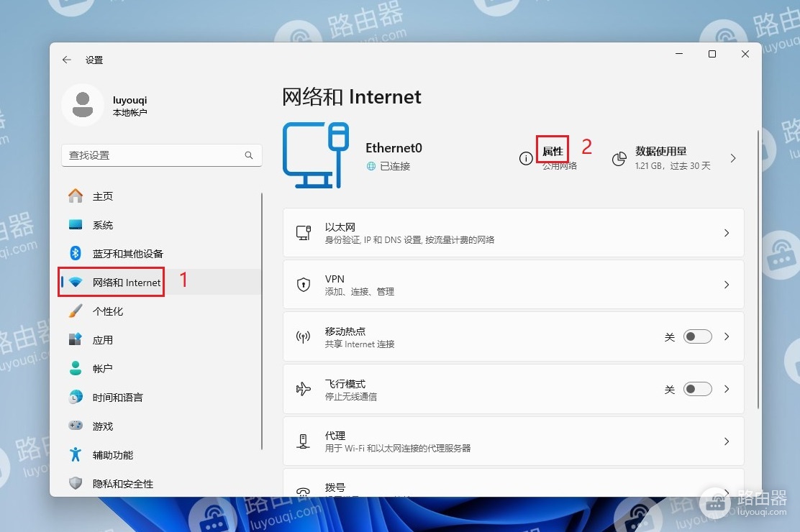The width and height of the screenshot is (800, 532).
Task: Click the Home (主页) house icon
Action: pos(76,196)
